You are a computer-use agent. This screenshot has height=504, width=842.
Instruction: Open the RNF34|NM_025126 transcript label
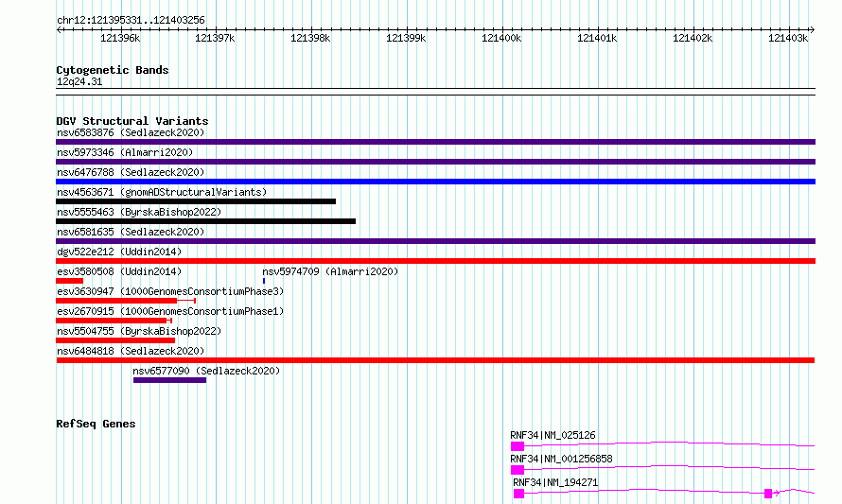[553, 435]
